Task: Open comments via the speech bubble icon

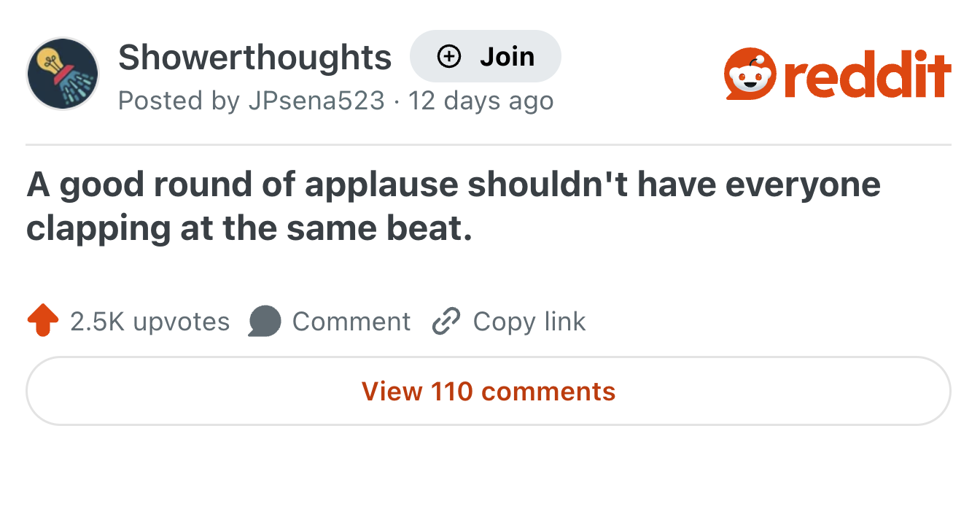Action: [265, 321]
